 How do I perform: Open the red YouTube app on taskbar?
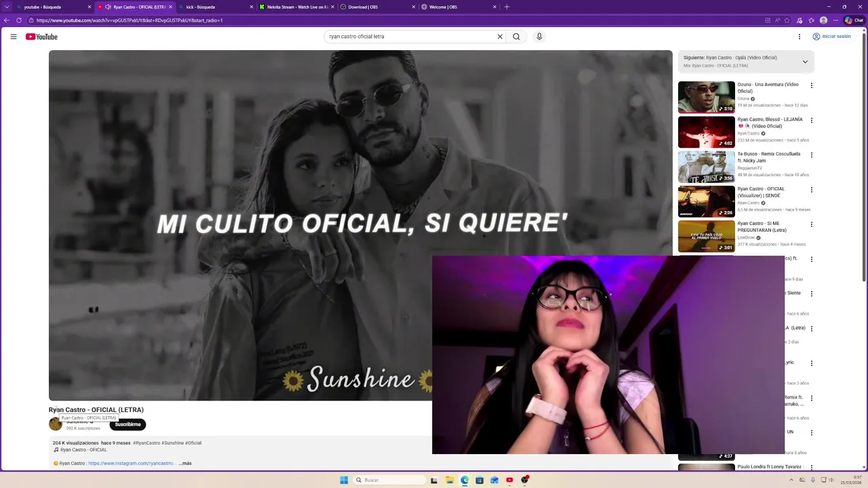pos(509,480)
